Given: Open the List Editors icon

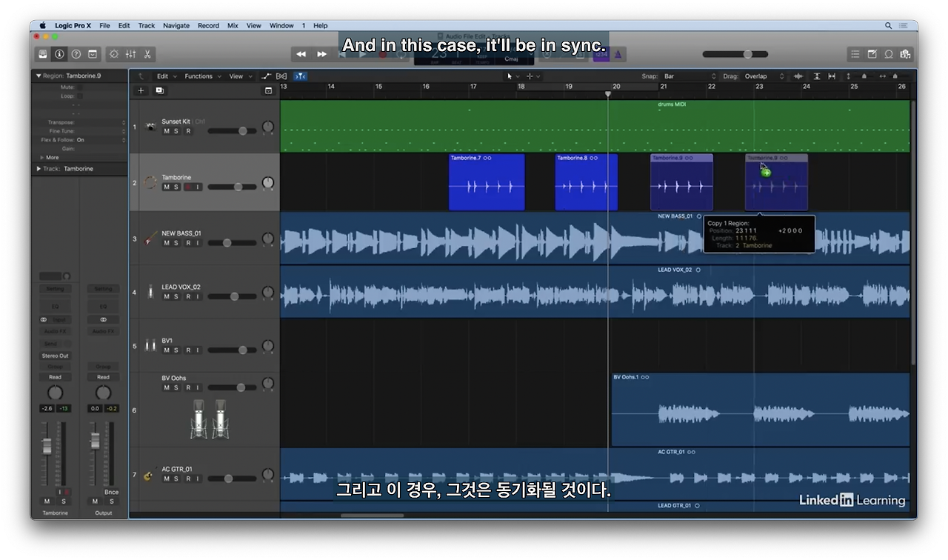Looking at the screenshot, I should coord(855,54).
